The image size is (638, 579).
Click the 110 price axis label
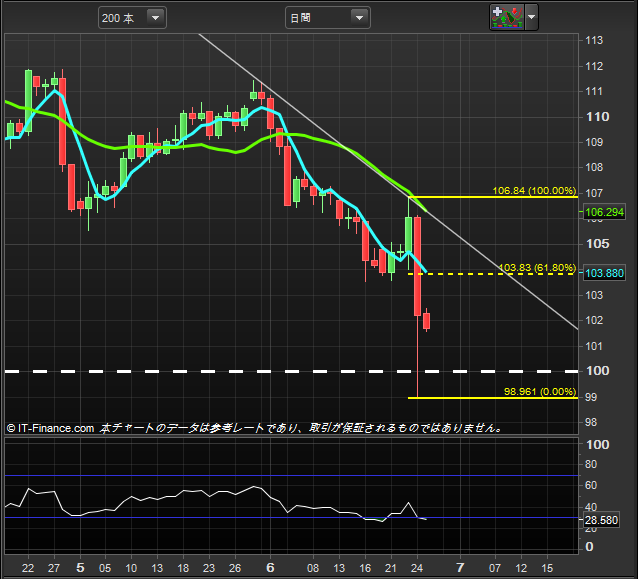(598, 117)
